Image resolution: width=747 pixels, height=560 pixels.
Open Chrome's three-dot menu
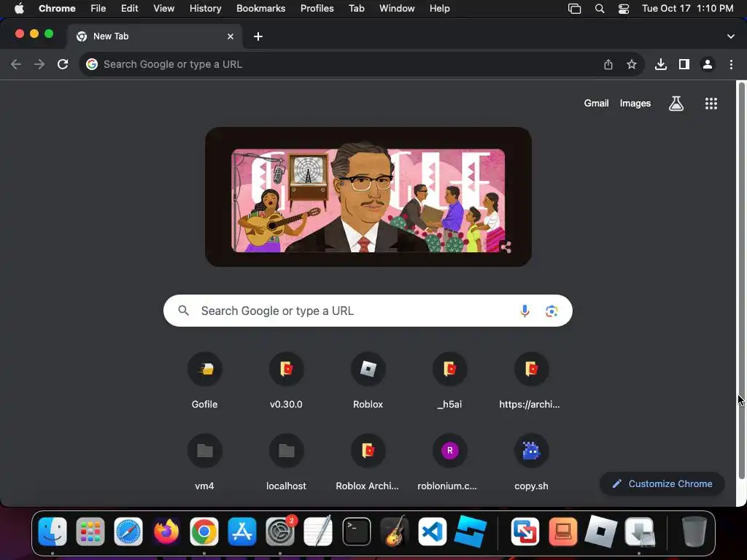coord(731,64)
